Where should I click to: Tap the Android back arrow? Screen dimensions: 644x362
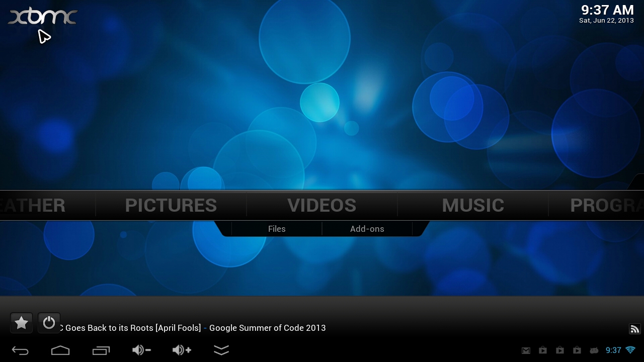[20, 350]
